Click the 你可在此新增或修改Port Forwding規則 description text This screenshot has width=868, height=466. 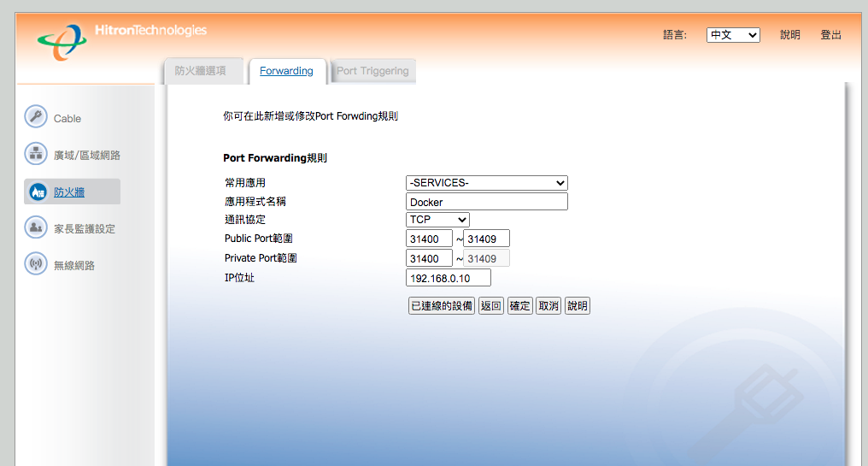coord(311,116)
